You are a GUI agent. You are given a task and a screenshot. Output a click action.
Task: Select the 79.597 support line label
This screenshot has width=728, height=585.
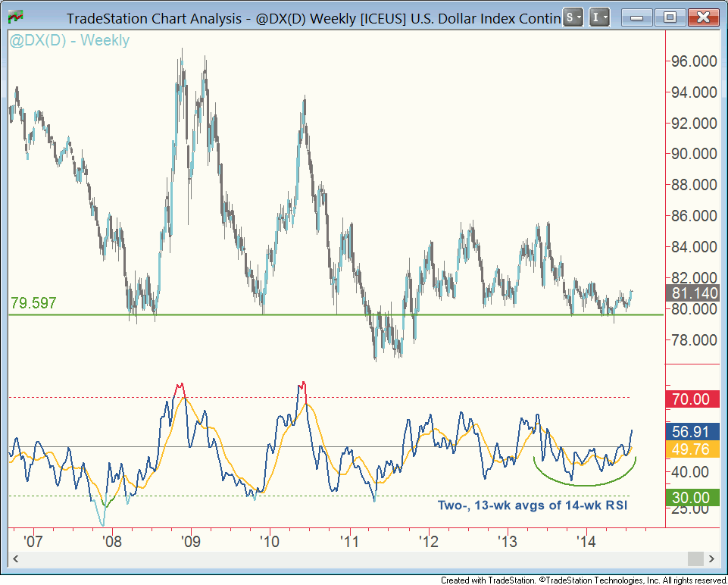click(x=33, y=303)
